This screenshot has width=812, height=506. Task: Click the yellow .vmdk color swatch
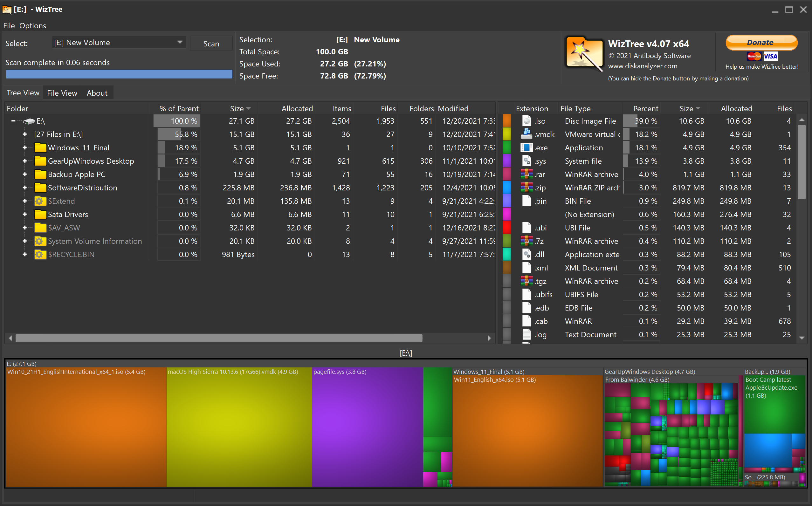coord(507,134)
